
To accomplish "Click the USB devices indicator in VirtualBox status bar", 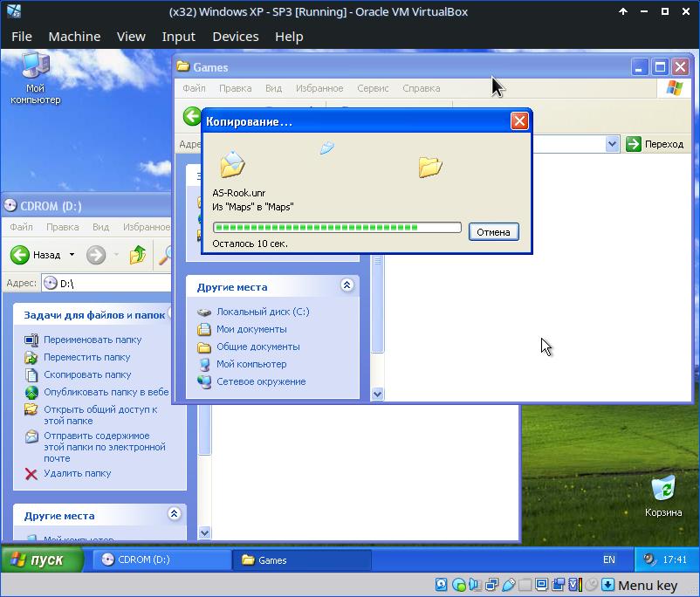I will 509,584.
